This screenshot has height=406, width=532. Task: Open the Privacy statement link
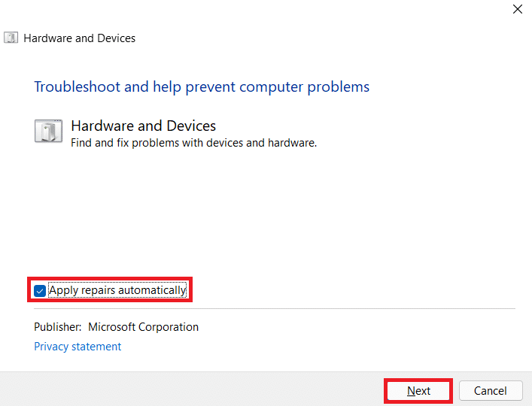78,347
